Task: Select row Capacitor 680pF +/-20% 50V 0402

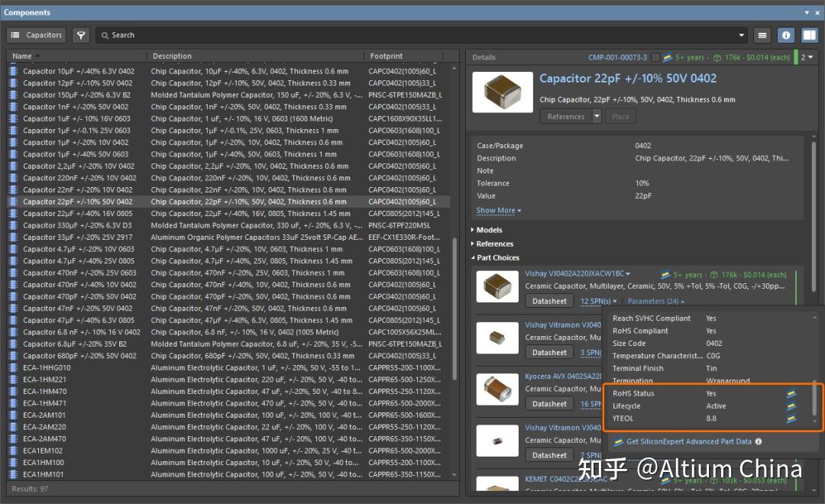Action: pos(228,356)
